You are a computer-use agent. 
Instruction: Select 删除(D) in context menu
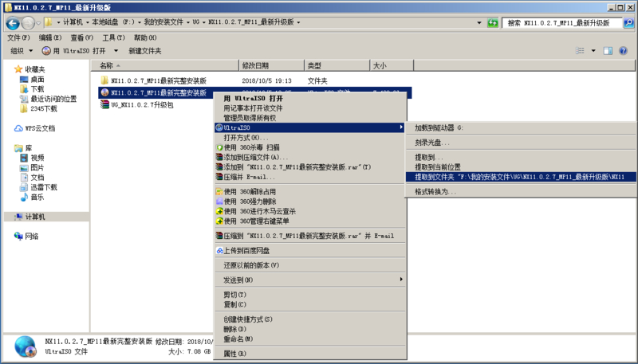[x=310, y=329]
